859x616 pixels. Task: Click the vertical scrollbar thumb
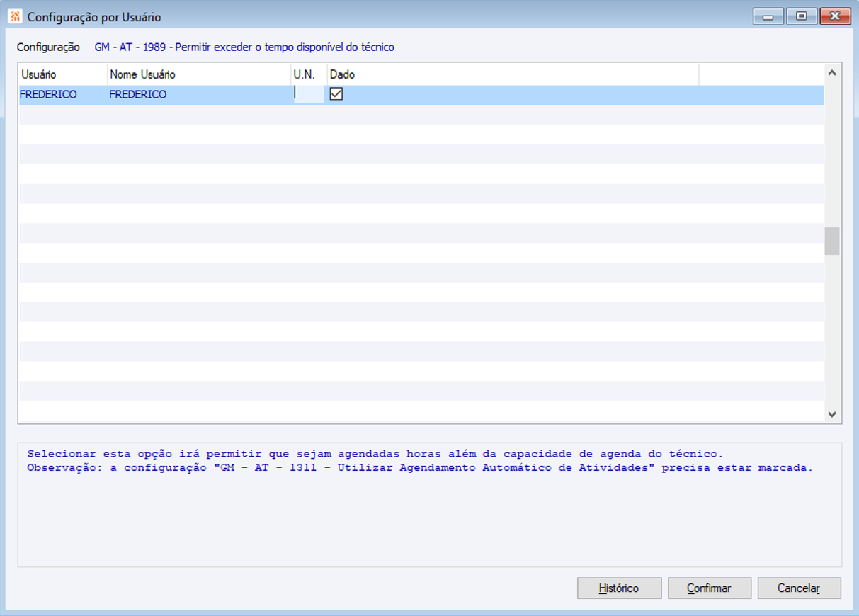point(832,241)
